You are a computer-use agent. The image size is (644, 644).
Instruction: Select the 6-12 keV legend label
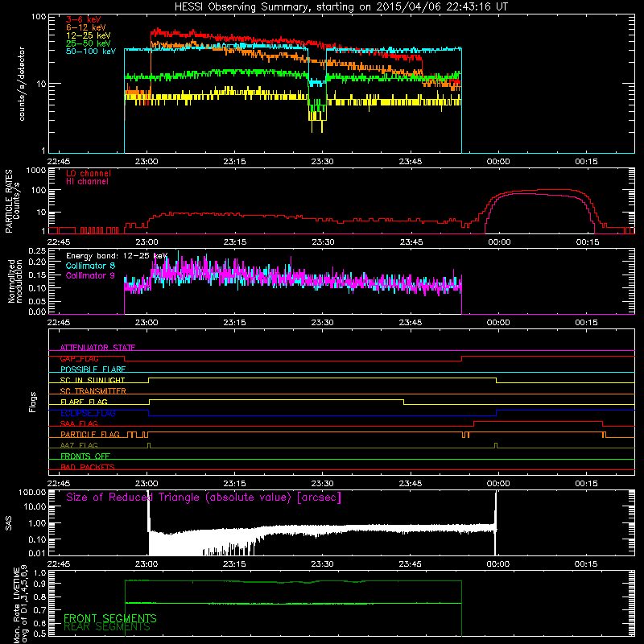pos(85,27)
